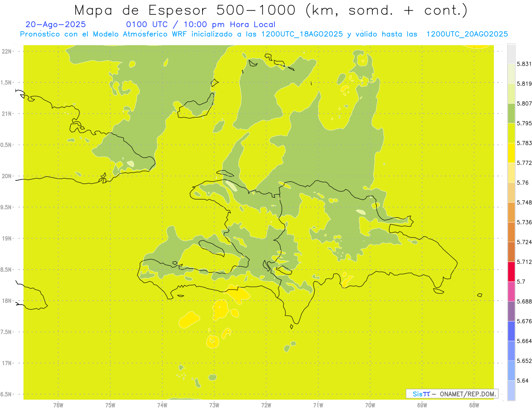Viewport: 532px width, 411px height.
Task: Click the 75W longitude label
Action: coord(110,405)
